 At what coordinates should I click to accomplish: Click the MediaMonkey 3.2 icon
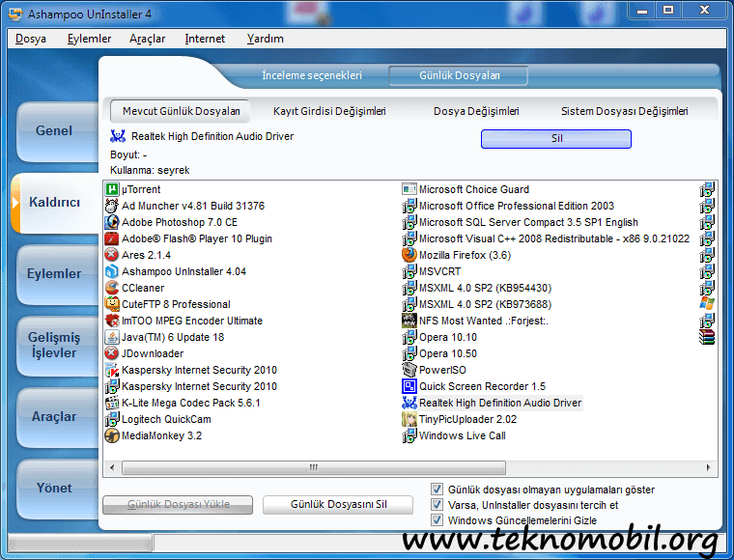coord(112,435)
